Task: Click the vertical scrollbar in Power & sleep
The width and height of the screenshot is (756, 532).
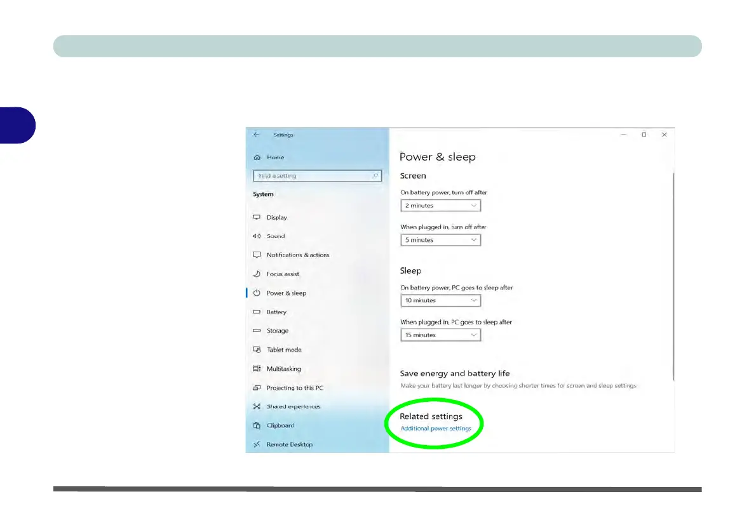Action: [x=673, y=276]
